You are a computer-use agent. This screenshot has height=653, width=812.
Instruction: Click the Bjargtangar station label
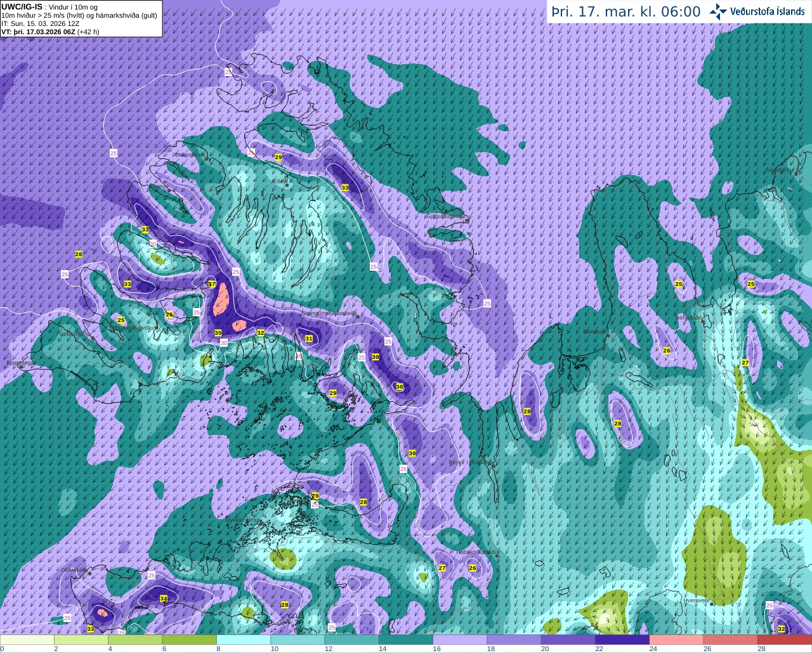coord(20,363)
